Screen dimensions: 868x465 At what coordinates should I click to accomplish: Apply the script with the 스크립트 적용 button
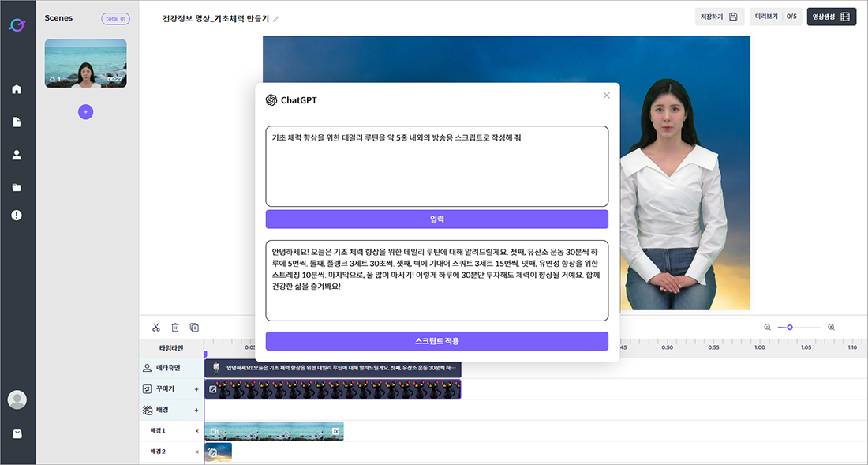click(436, 340)
